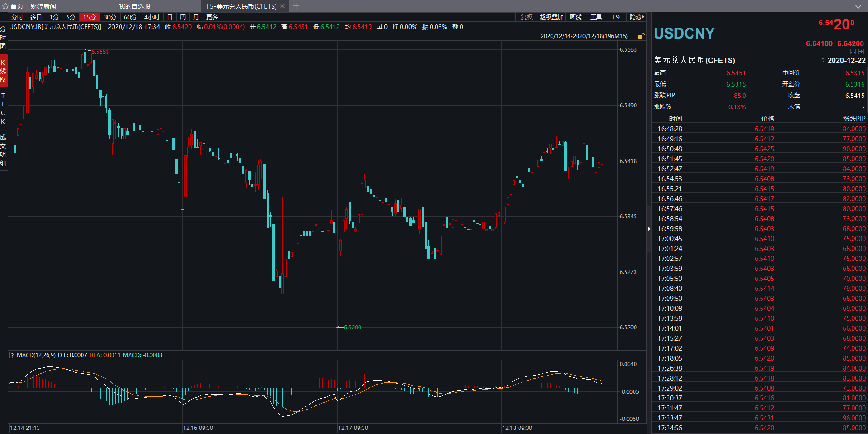Switch to the 成交明细 side tab
The image size is (868, 434).
click(x=3, y=150)
